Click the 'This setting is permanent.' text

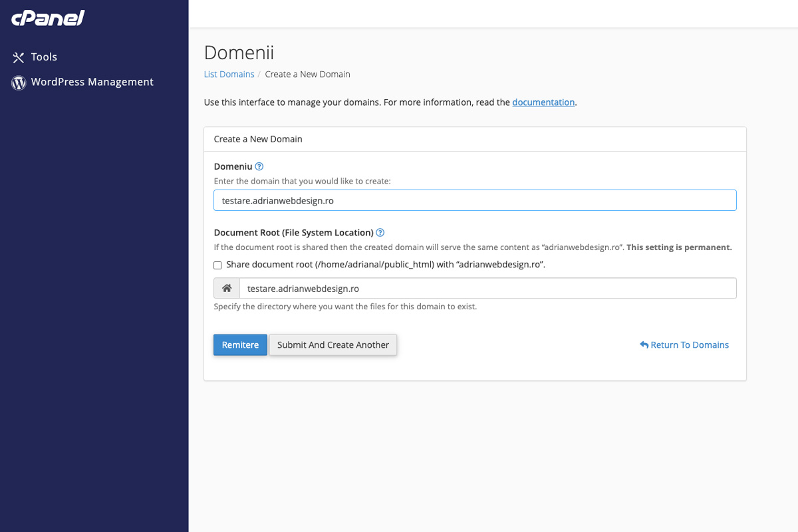(679, 247)
